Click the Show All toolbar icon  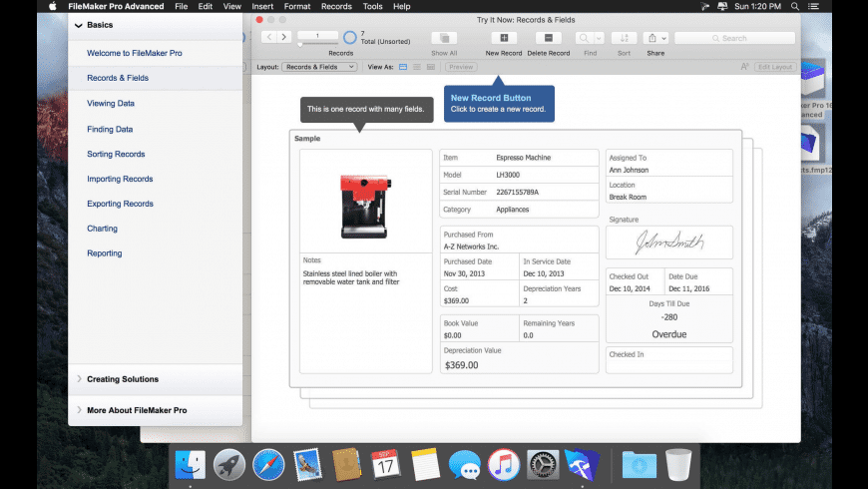click(x=444, y=38)
